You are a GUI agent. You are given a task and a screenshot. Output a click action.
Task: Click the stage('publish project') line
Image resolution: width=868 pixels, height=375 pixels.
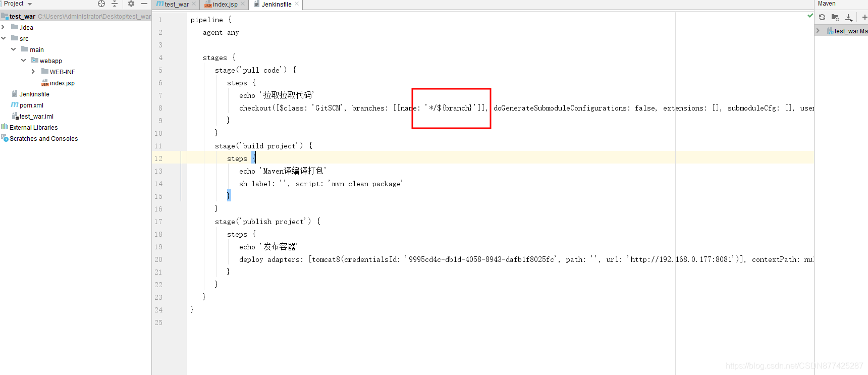267,222
